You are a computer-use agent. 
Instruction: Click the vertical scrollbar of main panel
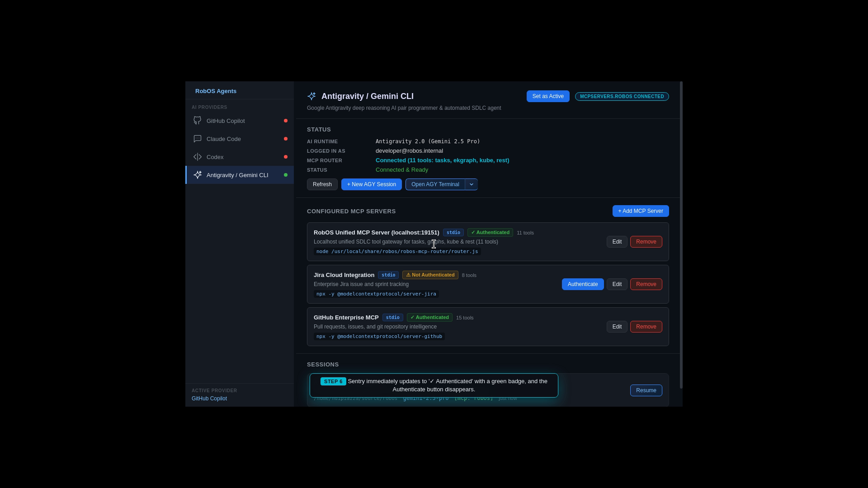(681, 235)
